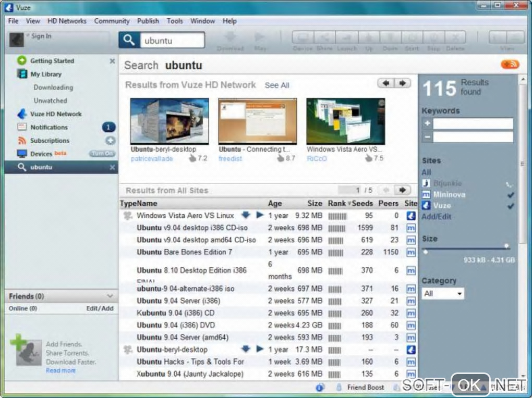Image resolution: width=532 pixels, height=398 pixels.
Task: Sort results by Rank column
Action: coord(336,203)
